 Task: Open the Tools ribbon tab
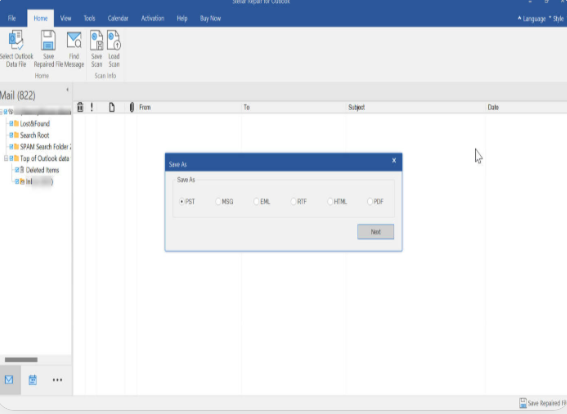click(89, 18)
